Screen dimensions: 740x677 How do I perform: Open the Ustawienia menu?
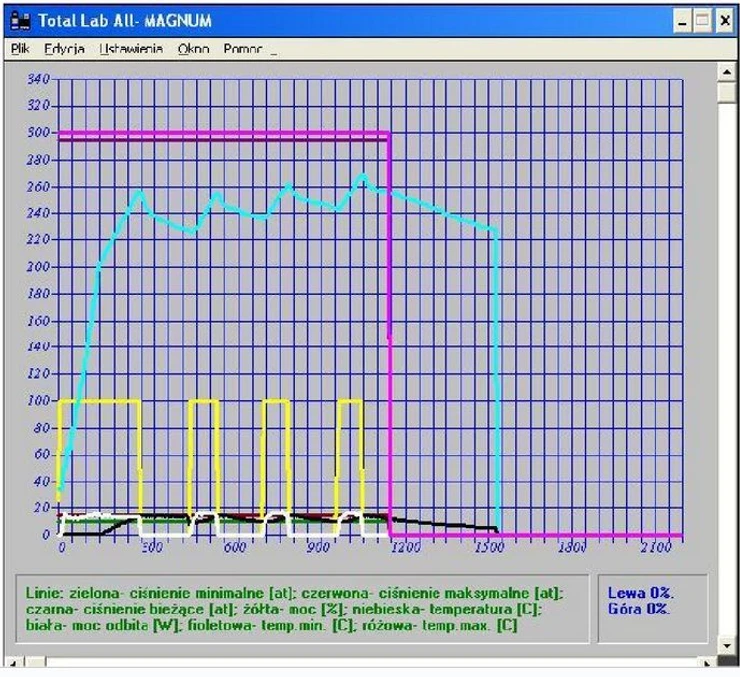point(130,48)
